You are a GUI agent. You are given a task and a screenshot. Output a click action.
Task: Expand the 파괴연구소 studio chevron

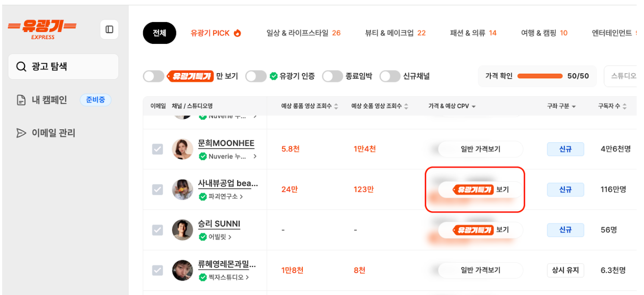pos(241,197)
